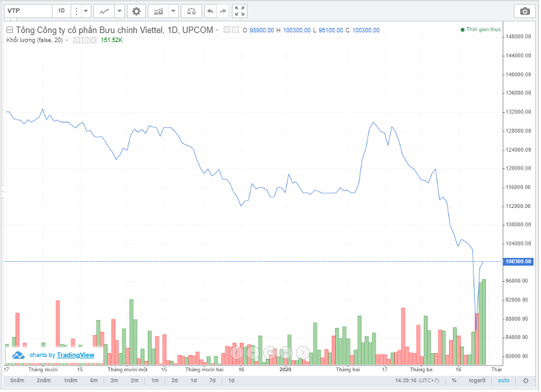The width and height of the screenshot is (541, 392).
Task: Expand the small tab under the symbol box
Action: pyautogui.click(x=12, y=19)
